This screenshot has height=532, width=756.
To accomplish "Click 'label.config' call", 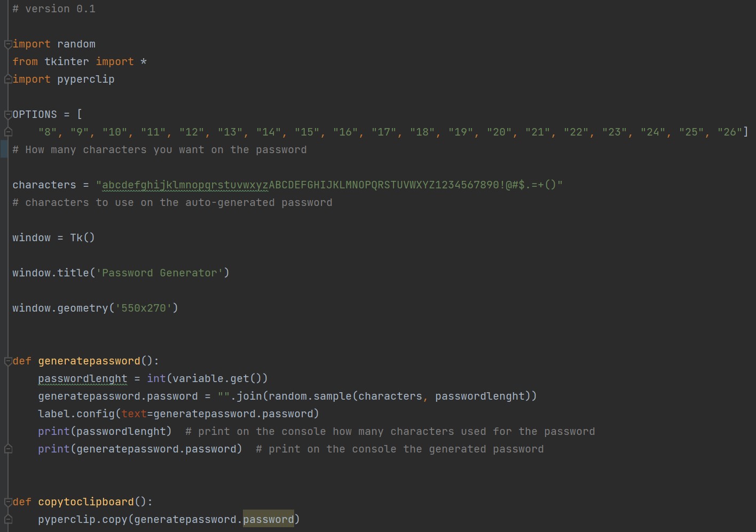I will (x=76, y=414).
